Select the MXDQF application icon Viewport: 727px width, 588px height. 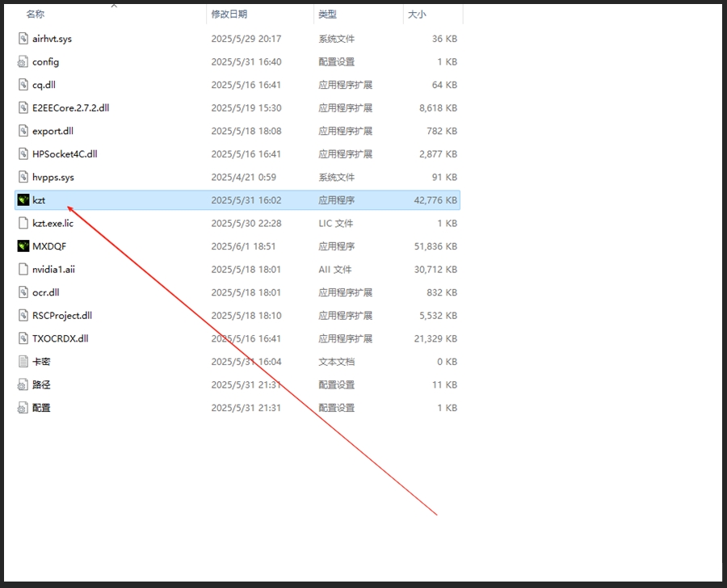(x=23, y=246)
